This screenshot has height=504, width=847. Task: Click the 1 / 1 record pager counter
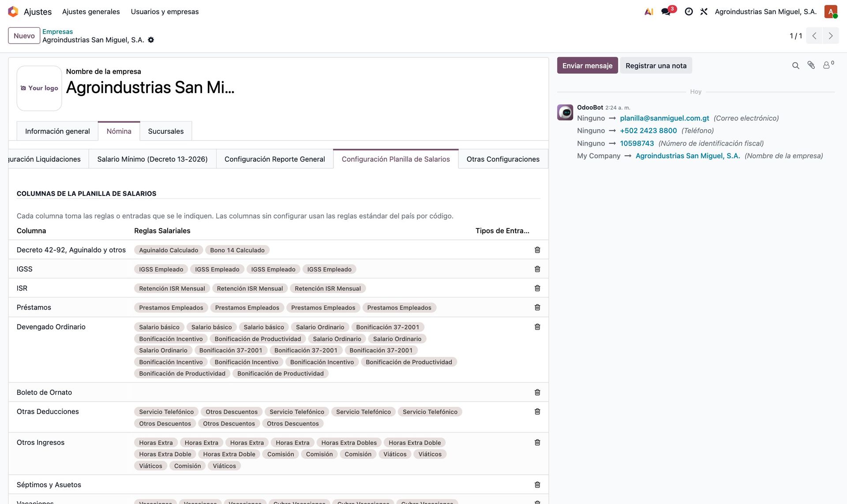[796, 36]
